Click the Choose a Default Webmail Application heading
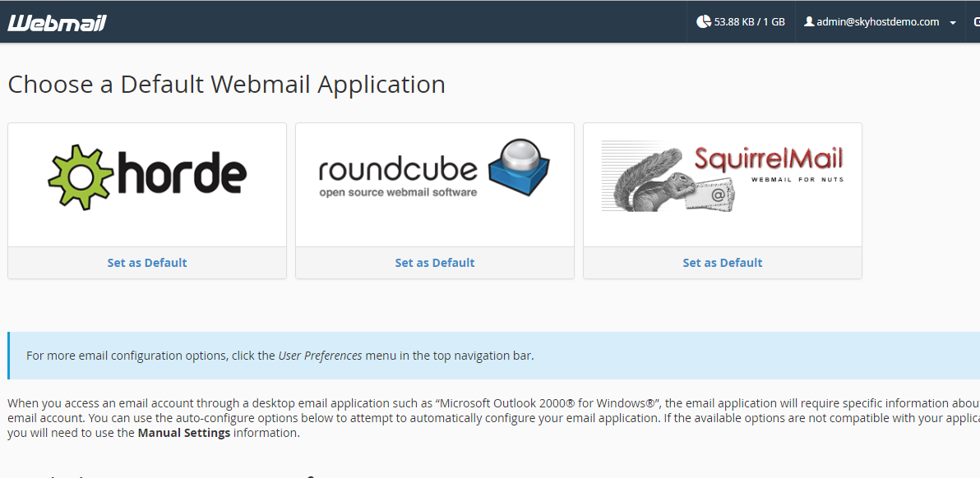 (x=226, y=85)
